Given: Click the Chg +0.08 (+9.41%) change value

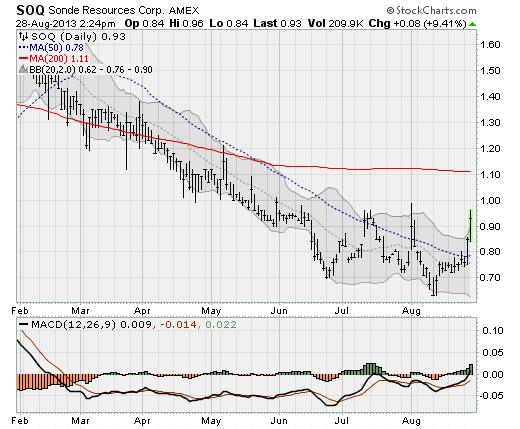Looking at the screenshot, I should (x=417, y=23).
